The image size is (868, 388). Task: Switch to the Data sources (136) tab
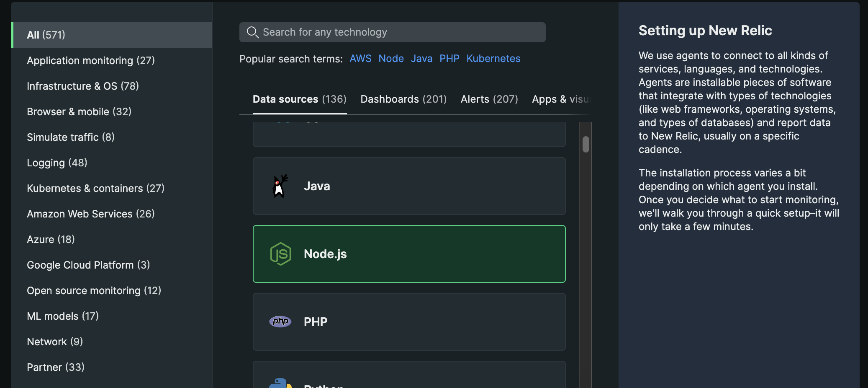click(300, 99)
